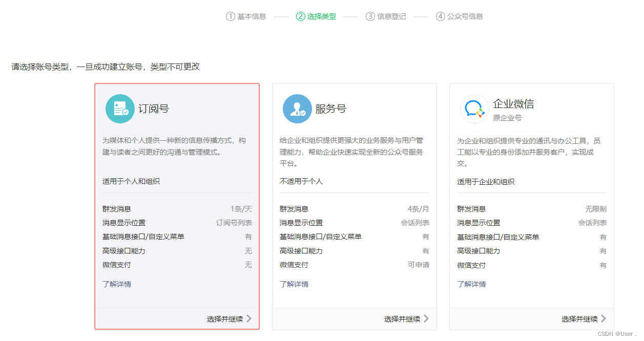Click the 订阅号列表 value
Viewport: 644px width, 341px height.
pyautogui.click(x=234, y=223)
